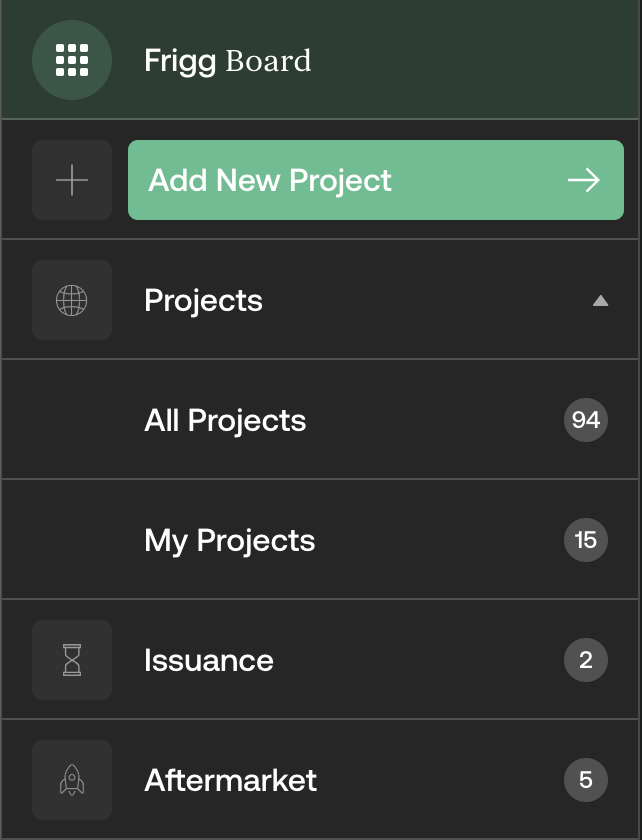This screenshot has height=840, width=642.
Task: Click the Issuance count badge showing 2
Action: click(585, 660)
